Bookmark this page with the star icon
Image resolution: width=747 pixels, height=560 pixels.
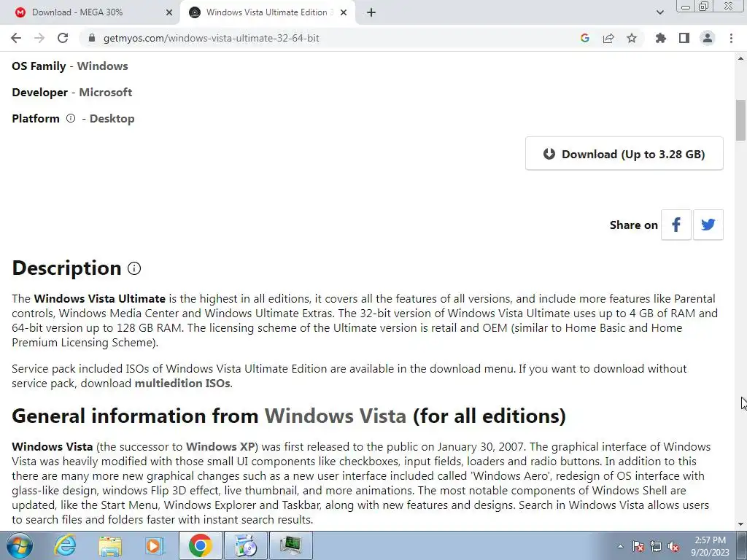tap(632, 38)
